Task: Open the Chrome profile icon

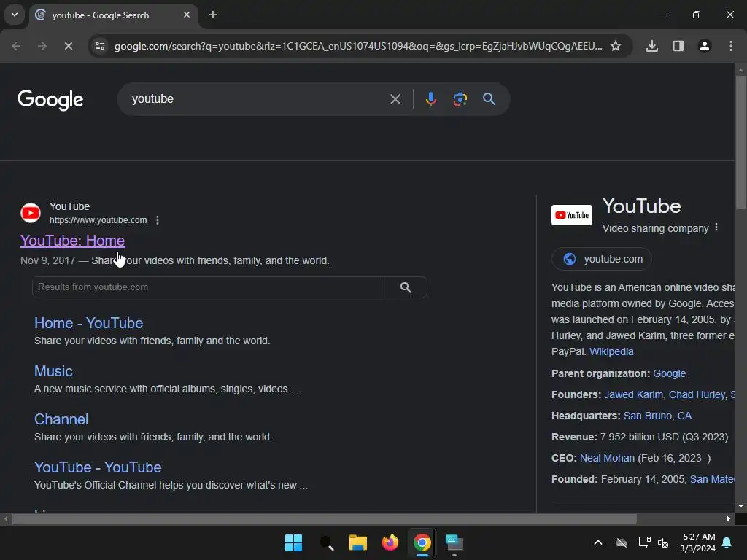Action: click(705, 46)
